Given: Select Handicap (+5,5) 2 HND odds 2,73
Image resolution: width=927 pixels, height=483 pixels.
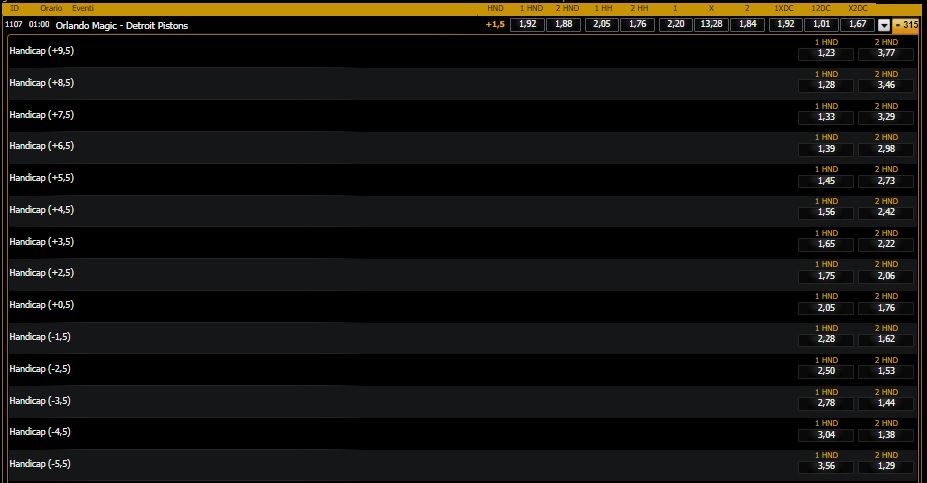Looking at the screenshot, I should click(886, 180).
